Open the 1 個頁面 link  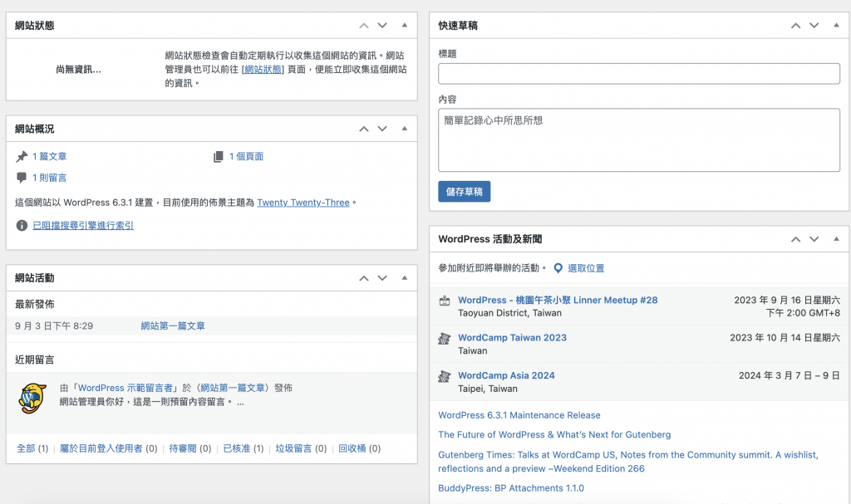[246, 156]
